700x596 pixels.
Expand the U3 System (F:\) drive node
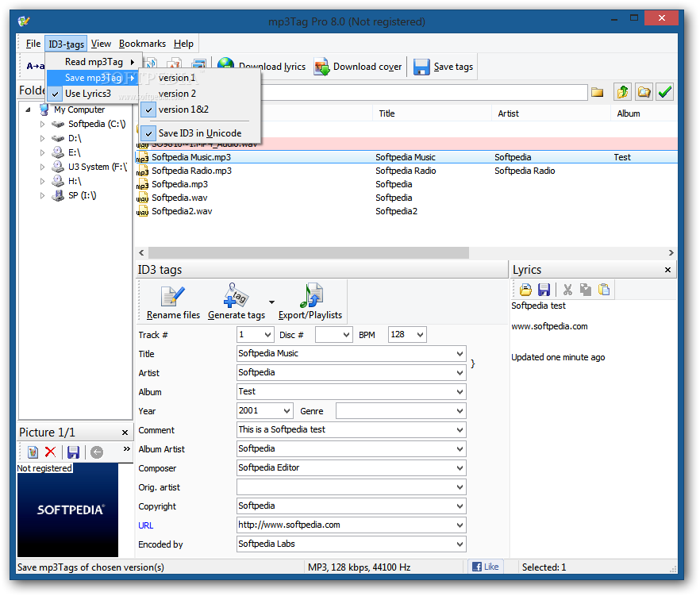click(42, 167)
